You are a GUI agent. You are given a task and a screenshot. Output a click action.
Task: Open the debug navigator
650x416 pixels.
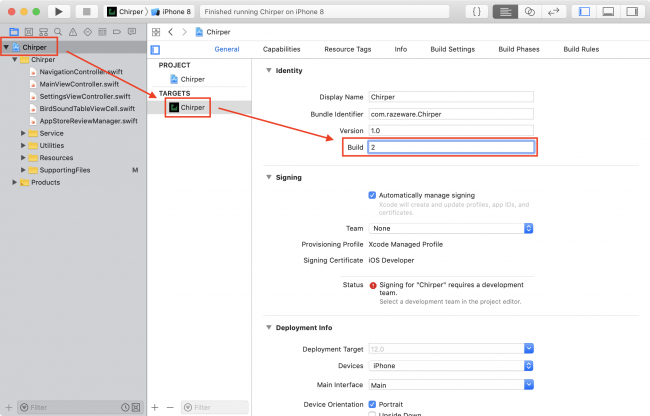(x=102, y=32)
